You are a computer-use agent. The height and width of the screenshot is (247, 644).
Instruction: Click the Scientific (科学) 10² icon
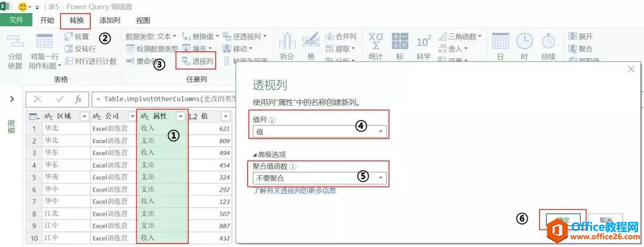(x=423, y=42)
